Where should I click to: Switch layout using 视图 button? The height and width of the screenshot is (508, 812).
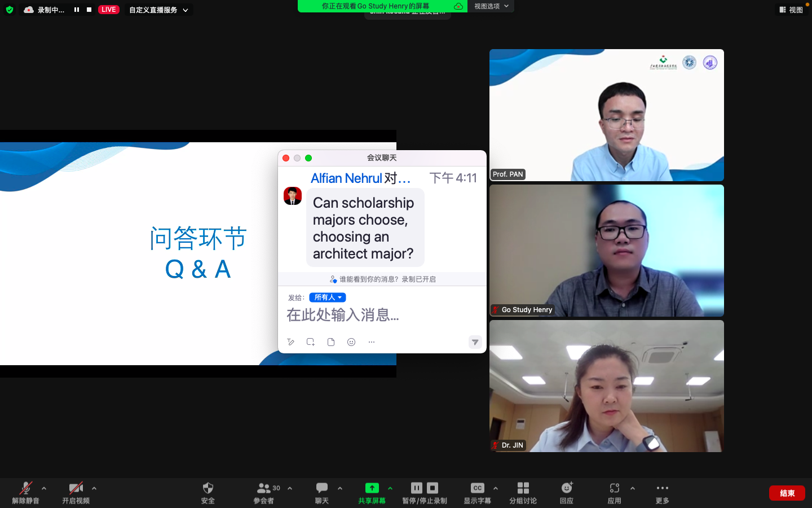coord(791,10)
